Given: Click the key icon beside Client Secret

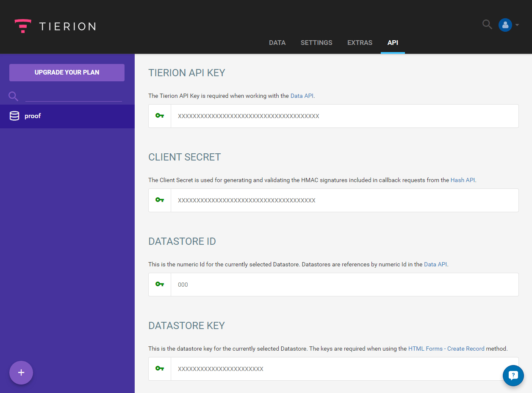Looking at the screenshot, I should pos(159,200).
